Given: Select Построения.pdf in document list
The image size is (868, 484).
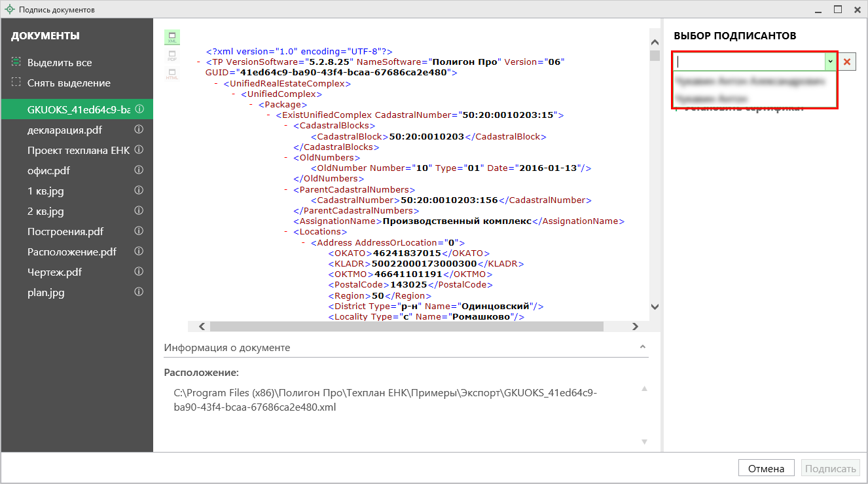Looking at the screenshot, I should pos(65,232).
